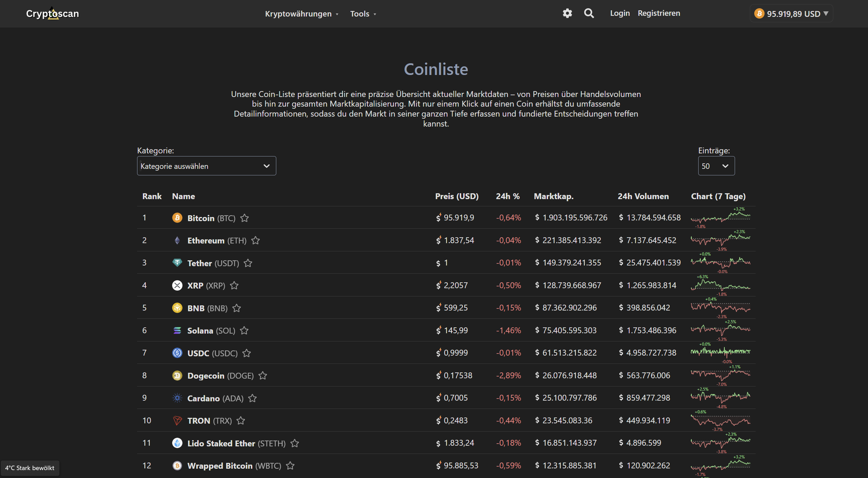Click the Coinliste page heading
Screen dimensions: 868x478
click(436, 69)
